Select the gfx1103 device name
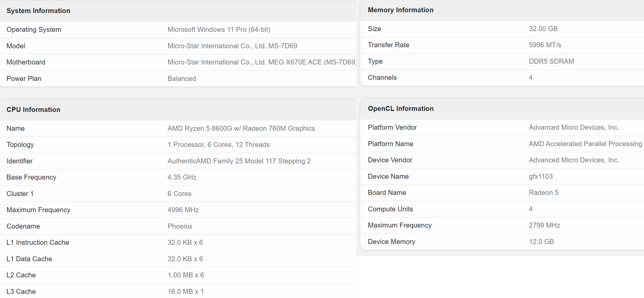Screen dimensions: 644x298 click(541, 176)
